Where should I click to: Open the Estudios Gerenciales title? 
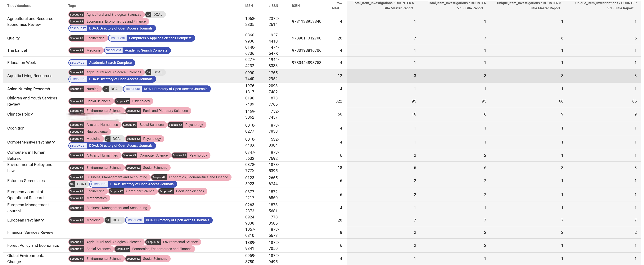point(26,181)
